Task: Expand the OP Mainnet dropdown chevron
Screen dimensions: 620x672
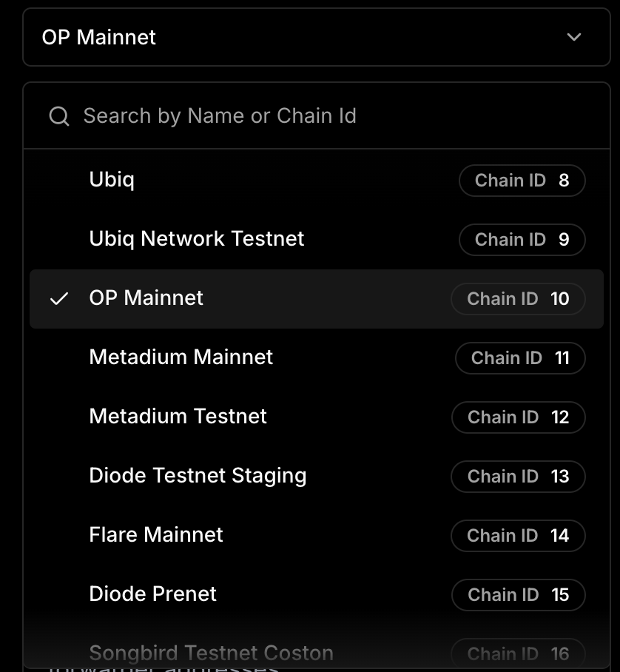Action: click(573, 37)
